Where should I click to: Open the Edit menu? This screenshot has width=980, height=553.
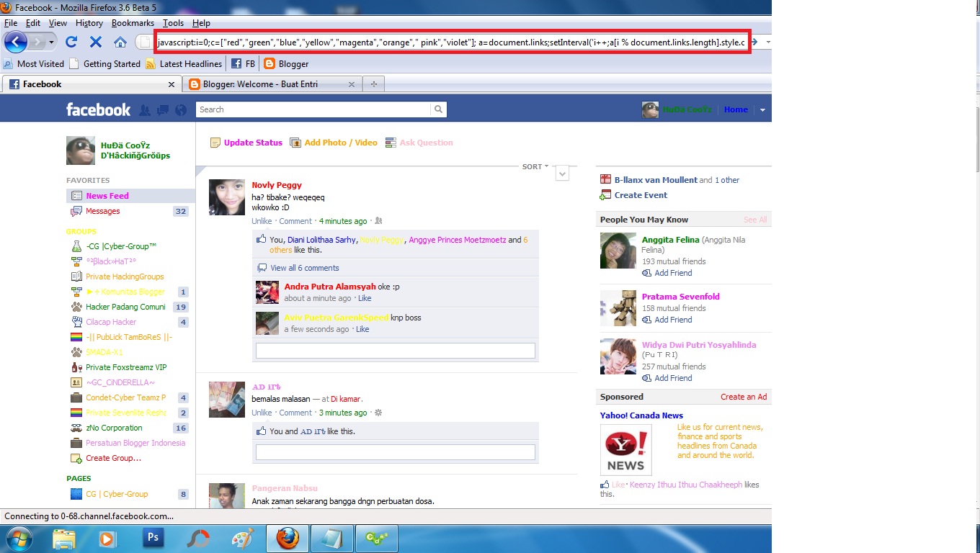pos(33,23)
